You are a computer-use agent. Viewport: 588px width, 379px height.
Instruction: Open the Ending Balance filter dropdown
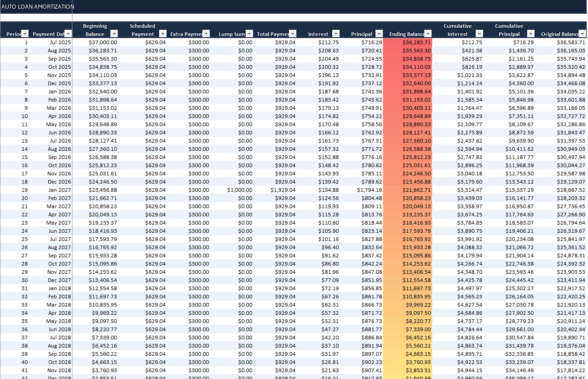point(428,34)
